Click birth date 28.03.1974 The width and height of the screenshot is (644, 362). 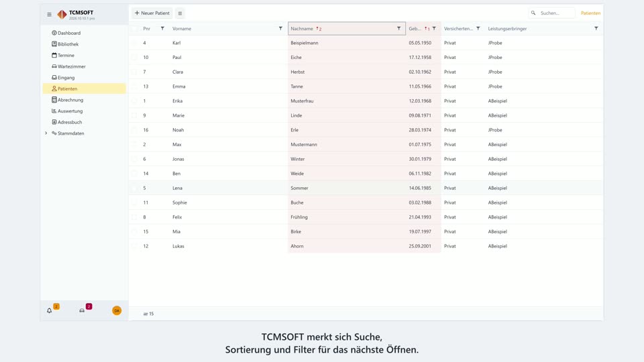click(420, 129)
